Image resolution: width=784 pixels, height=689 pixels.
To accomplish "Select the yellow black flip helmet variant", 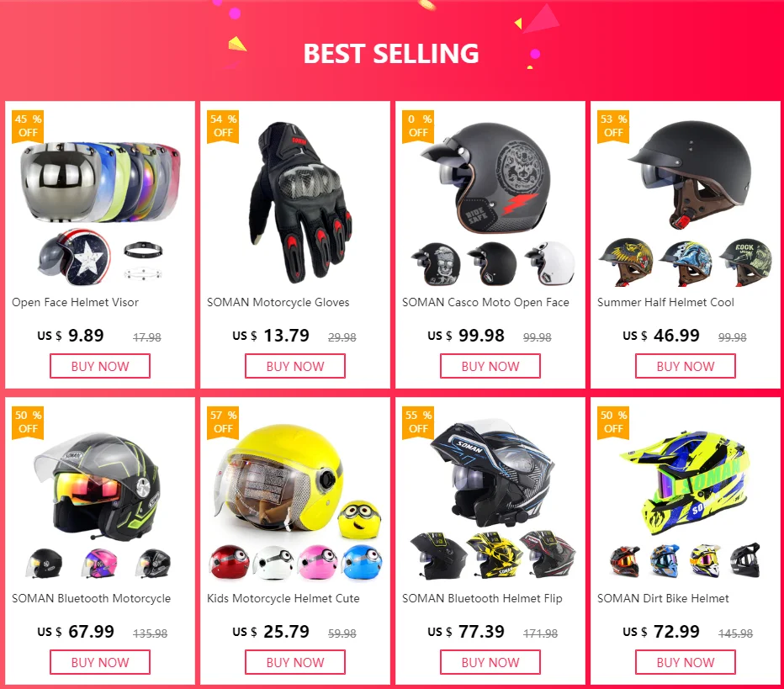I will coord(494,555).
